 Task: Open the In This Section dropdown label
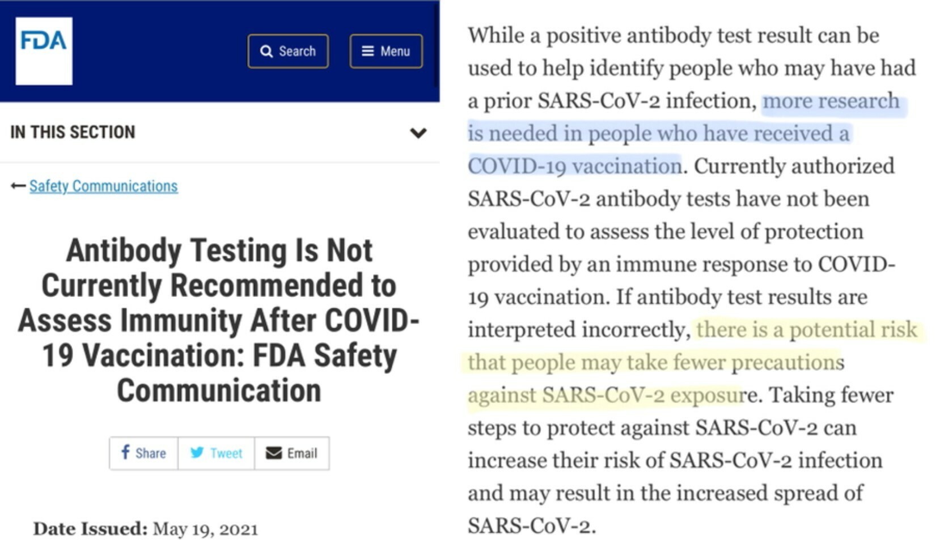73,132
